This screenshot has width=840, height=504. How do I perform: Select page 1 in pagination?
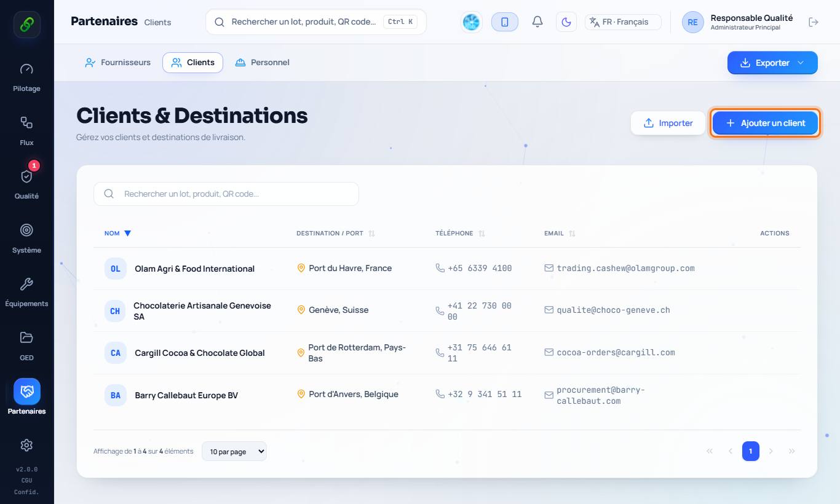click(x=750, y=451)
